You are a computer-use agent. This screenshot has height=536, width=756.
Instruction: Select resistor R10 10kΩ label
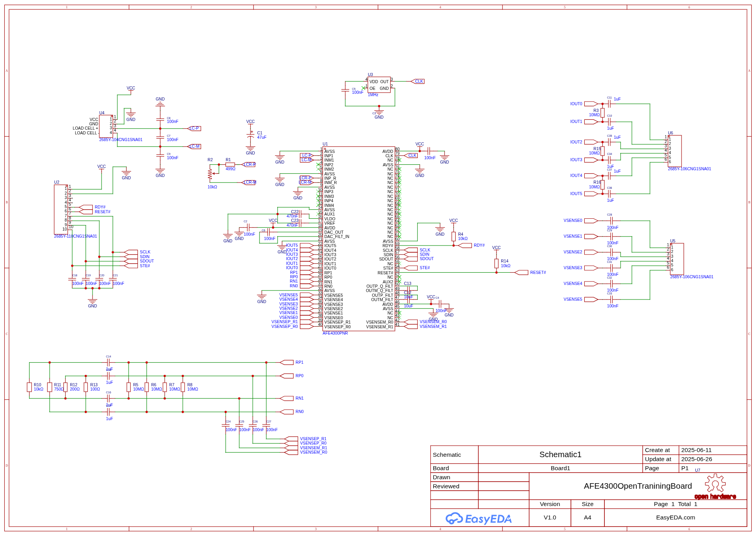[x=39, y=389]
